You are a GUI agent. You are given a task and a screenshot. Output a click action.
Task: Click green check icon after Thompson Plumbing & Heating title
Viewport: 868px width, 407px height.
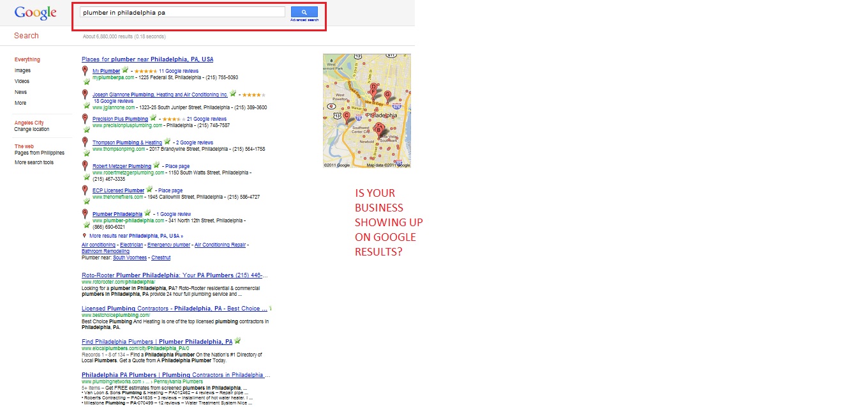[x=167, y=142]
